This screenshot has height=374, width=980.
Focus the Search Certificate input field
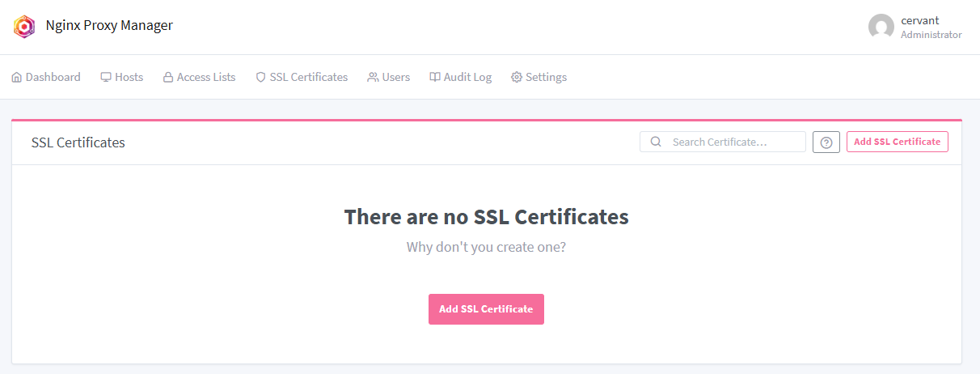tap(732, 142)
